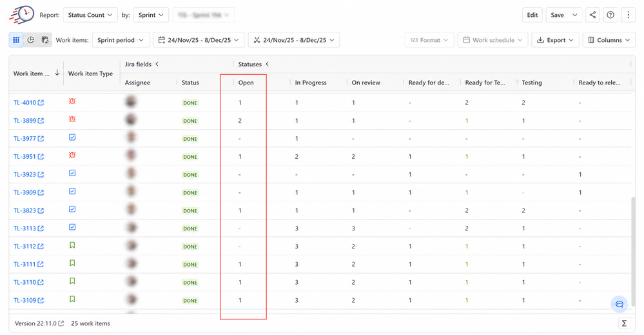Expand the Columns dropdown
Screen dimensions: 644x335
pos(609,40)
